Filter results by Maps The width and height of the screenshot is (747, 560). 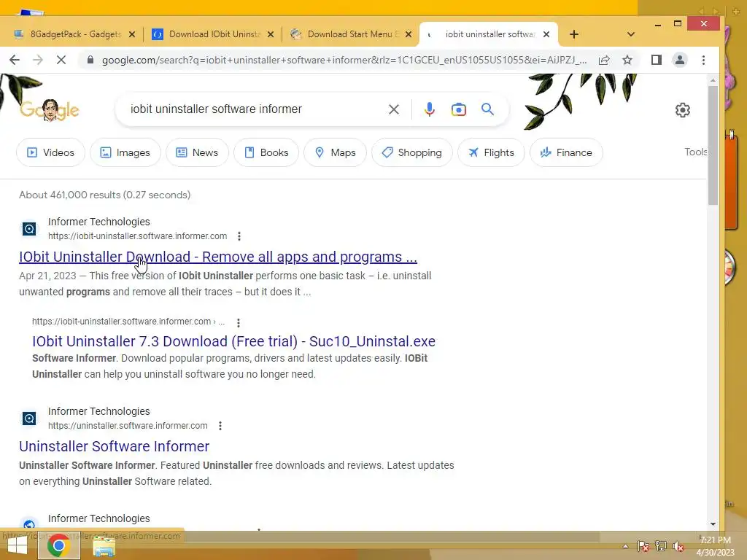[335, 152]
